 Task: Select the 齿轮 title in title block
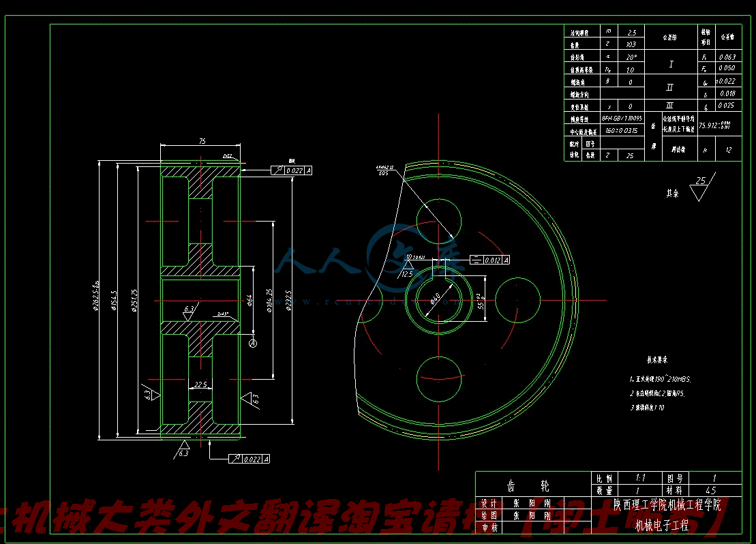point(528,485)
